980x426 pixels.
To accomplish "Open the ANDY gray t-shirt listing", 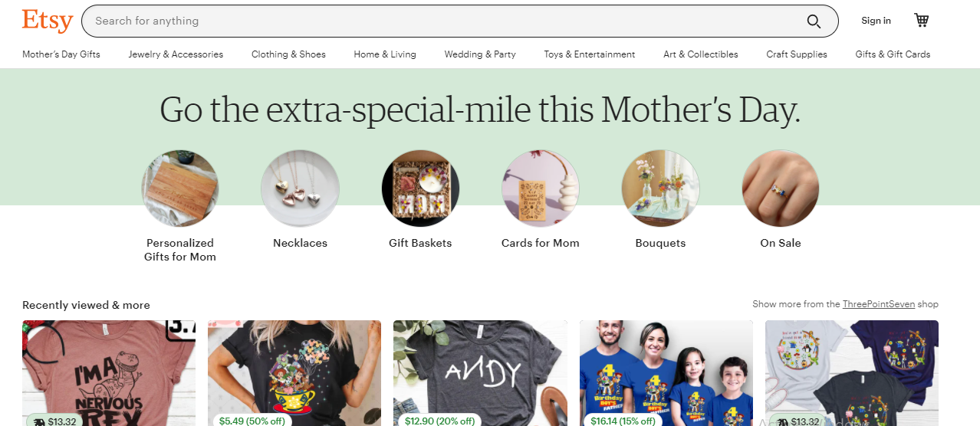I will 480,373.
